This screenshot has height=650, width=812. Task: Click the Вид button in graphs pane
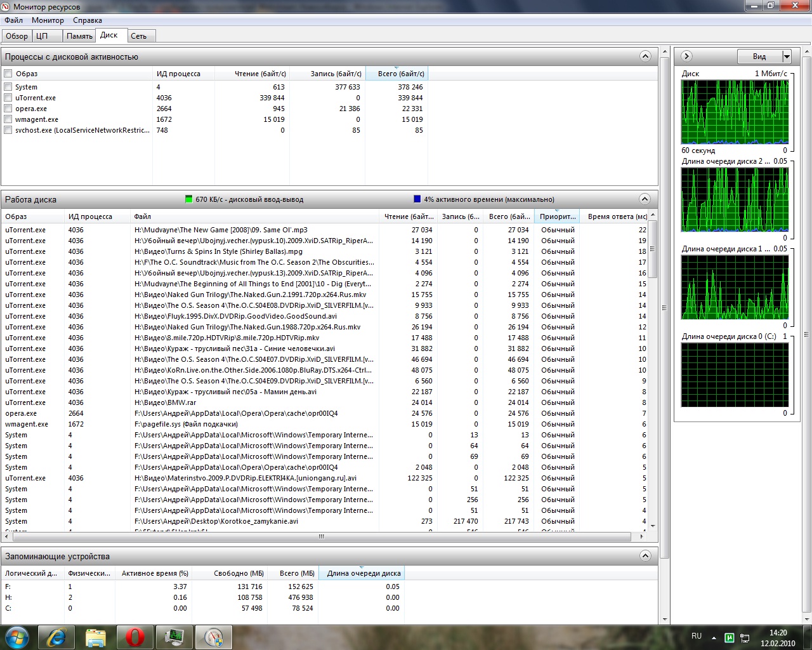point(759,56)
